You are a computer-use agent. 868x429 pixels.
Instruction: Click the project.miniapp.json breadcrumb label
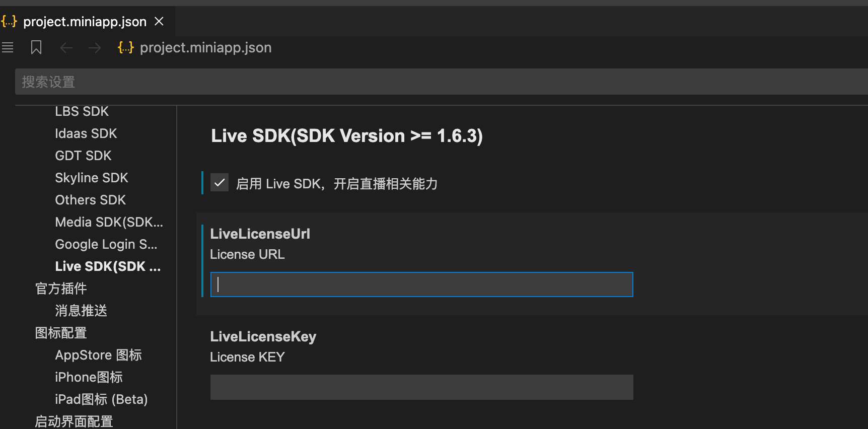click(x=205, y=48)
